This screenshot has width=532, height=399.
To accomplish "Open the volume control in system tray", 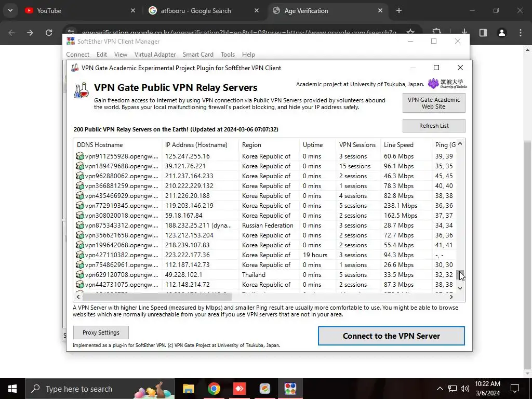I will pos(465,389).
